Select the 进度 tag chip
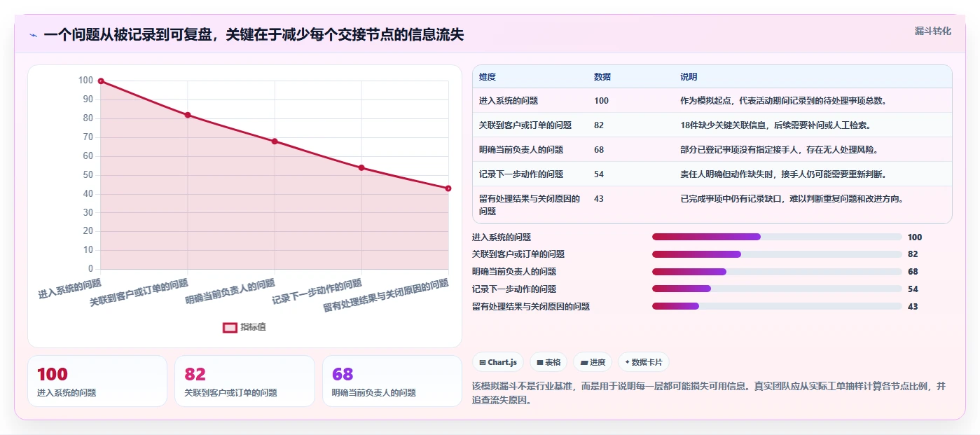This screenshot has width=980, height=435. (x=593, y=362)
